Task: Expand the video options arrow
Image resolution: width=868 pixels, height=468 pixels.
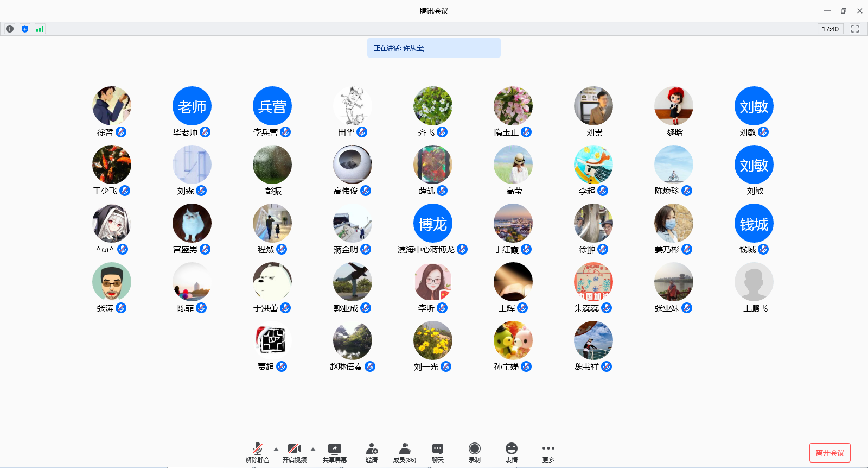Action: pos(313,449)
